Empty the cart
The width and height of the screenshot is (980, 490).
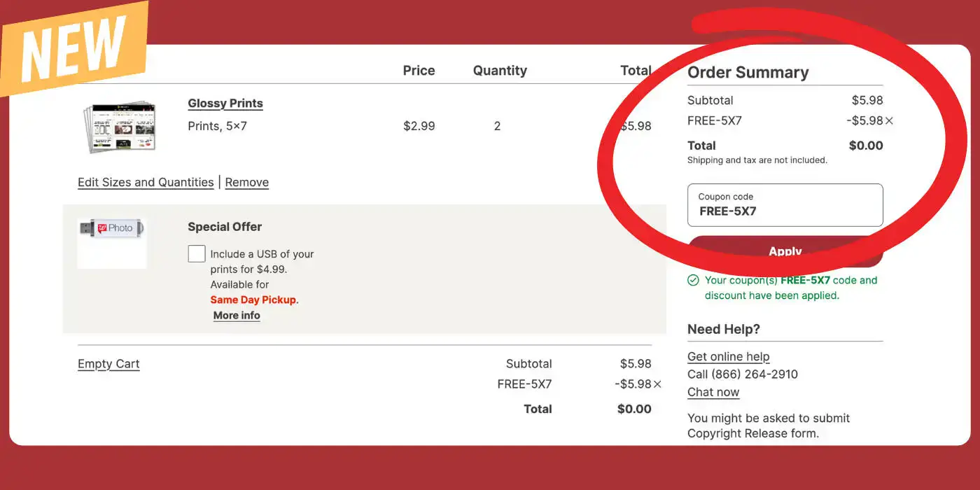[x=108, y=364]
